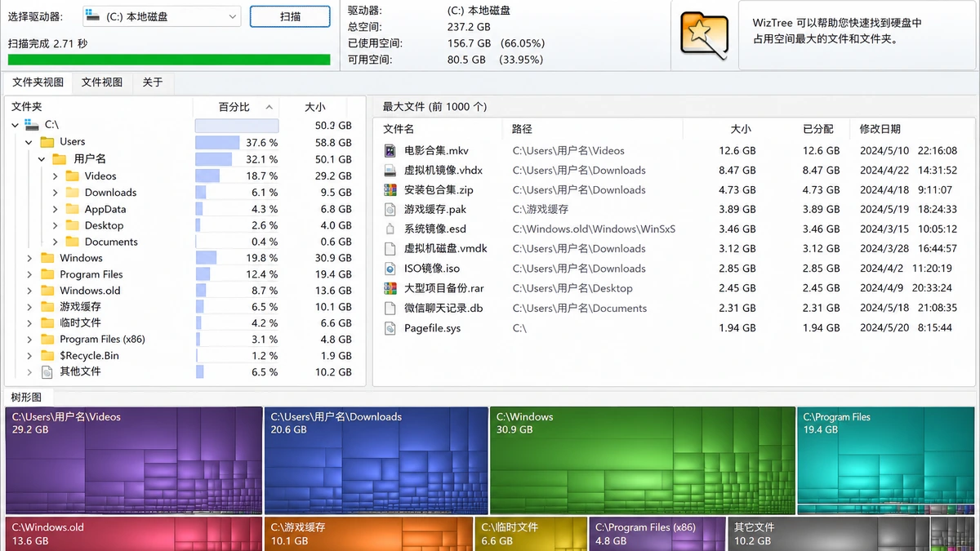Click the file icon for 微信聊天记录.db
980x551 pixels.
pyautogui.click(x=390, y=309)
